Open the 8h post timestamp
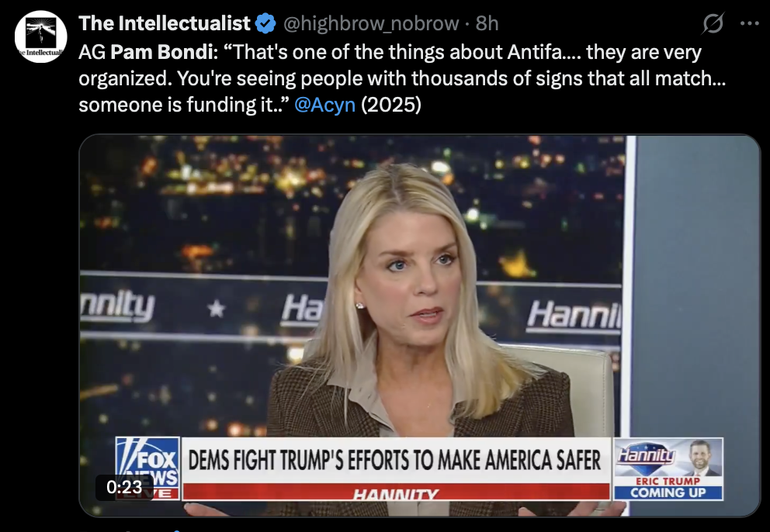Screen dimensions: 770x532 coord(487,23)
